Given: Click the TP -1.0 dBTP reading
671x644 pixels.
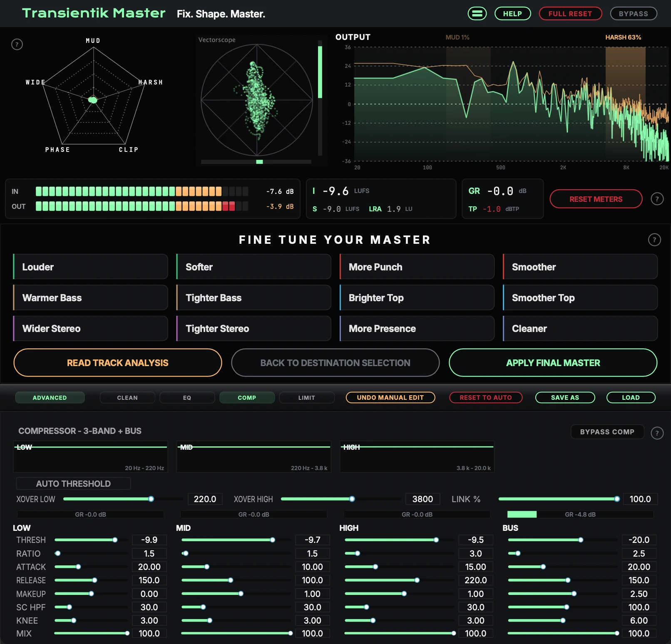Looking at the screenshot, I should click(x=494, y=209).
